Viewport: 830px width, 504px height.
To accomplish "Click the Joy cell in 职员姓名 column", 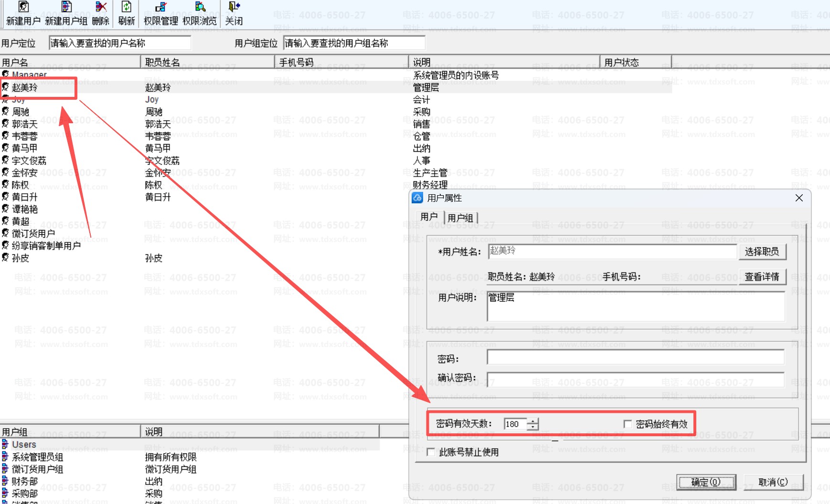I will click(x=152, y=99).
